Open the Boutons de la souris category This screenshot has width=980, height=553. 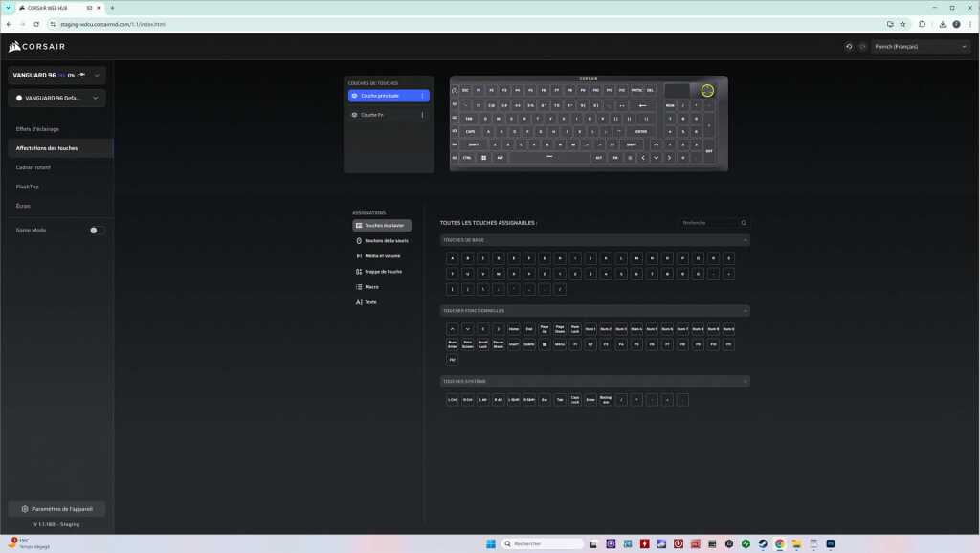click(382, 241)
